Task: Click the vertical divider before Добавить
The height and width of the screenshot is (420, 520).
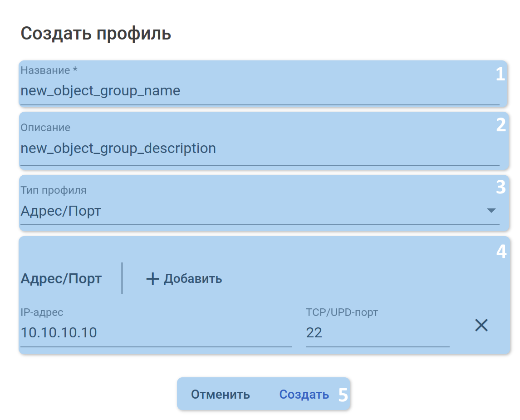Action: pos(122,278)
